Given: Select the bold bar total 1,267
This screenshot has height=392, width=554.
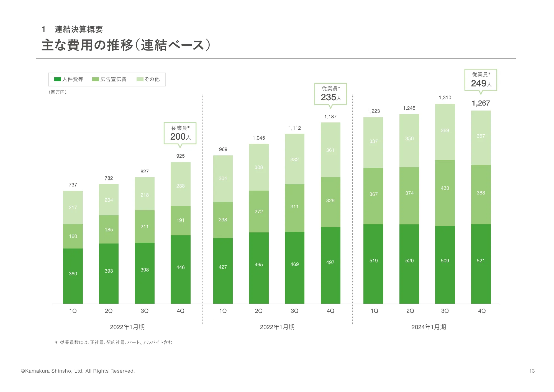Looking at the screenshot, I should 481,103.
